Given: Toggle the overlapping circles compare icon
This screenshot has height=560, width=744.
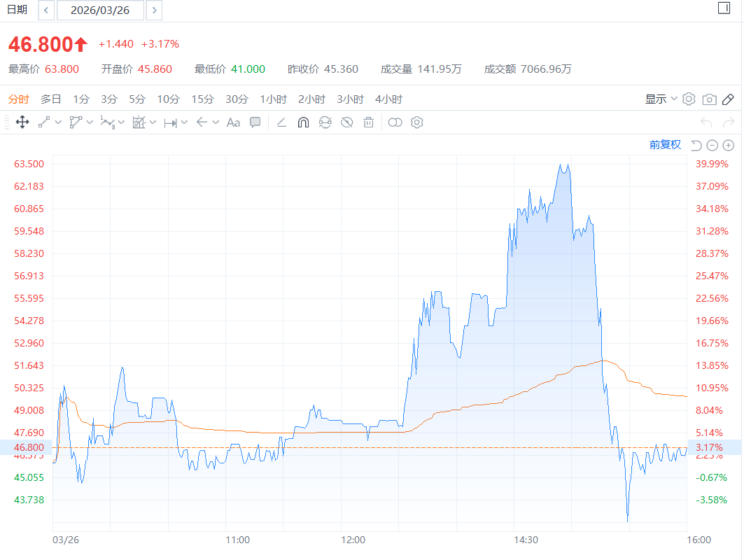Looking at the screenshot, I should click(x=395, y=122).
